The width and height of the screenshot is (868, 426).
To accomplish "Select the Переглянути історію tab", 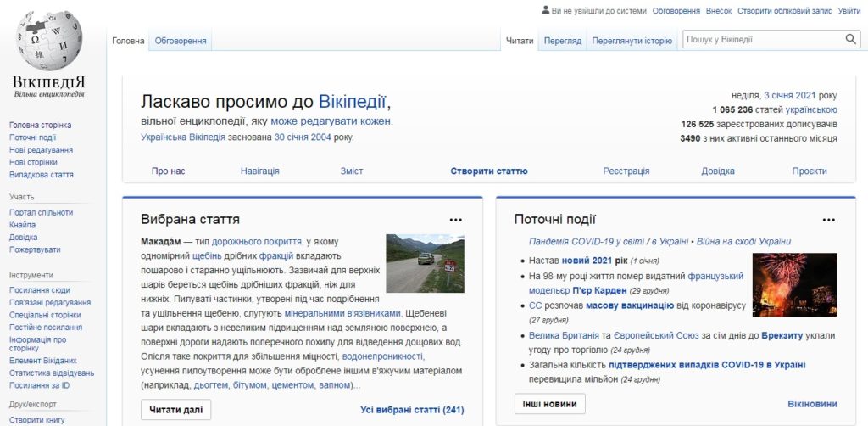I will point(632,41).
